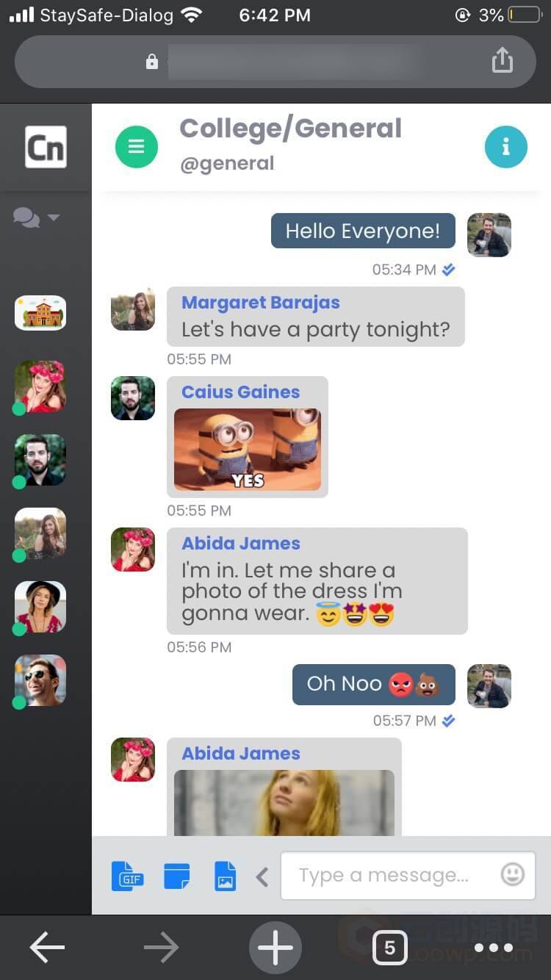
Task: Open the minions YES GIF thumbnail
Action: tap(248, 450)
